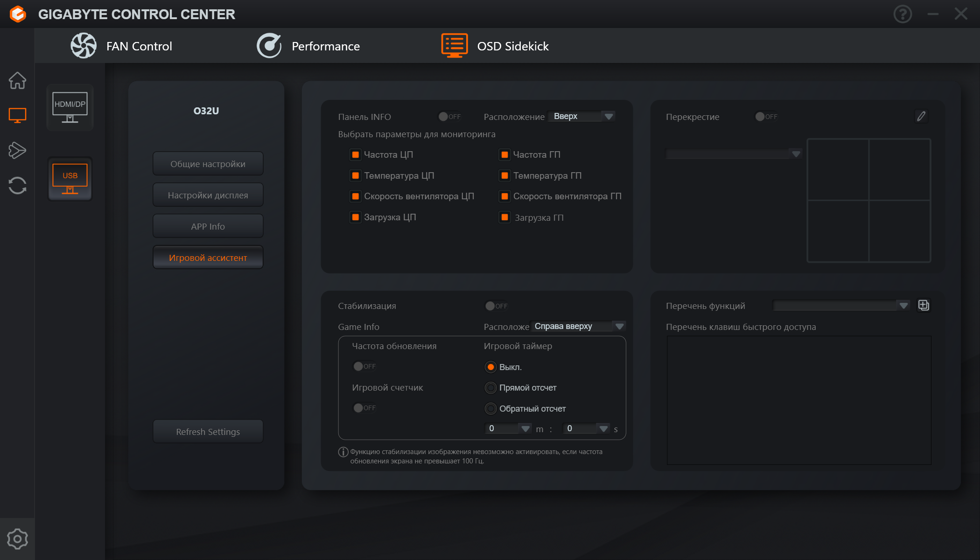This screenshot has width=980, height=560.
Task: Open Общие настройки section
Action: 208,164
